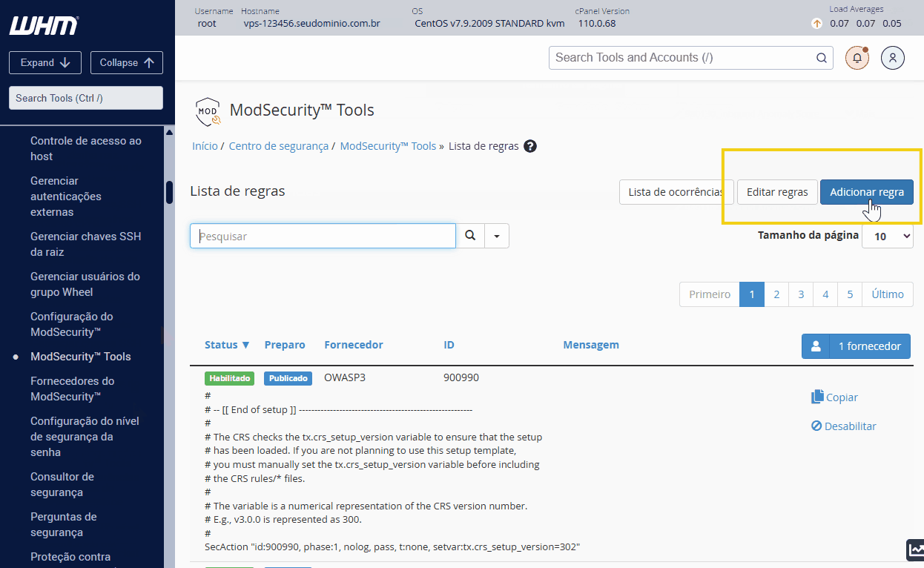
Task: Click the Copiar action for rule 900990
Action: [834, 397]
